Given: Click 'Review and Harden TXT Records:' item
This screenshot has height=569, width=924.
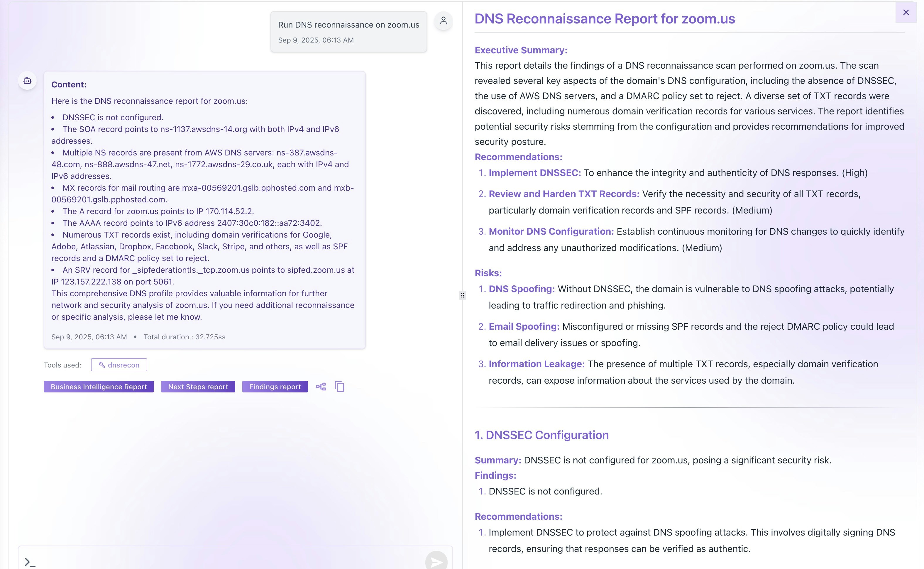Looking at the screenshot, I should click(564, 194).
